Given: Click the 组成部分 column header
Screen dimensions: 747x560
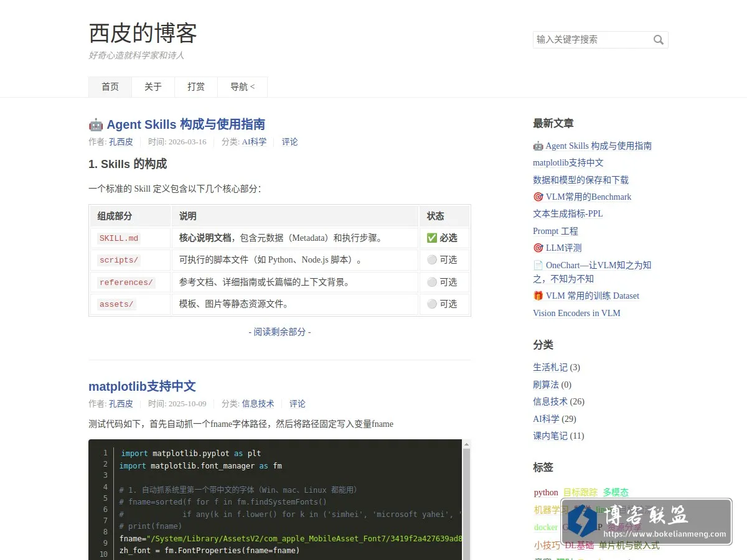Looking at the screenshot, I should tap(131, 217).
